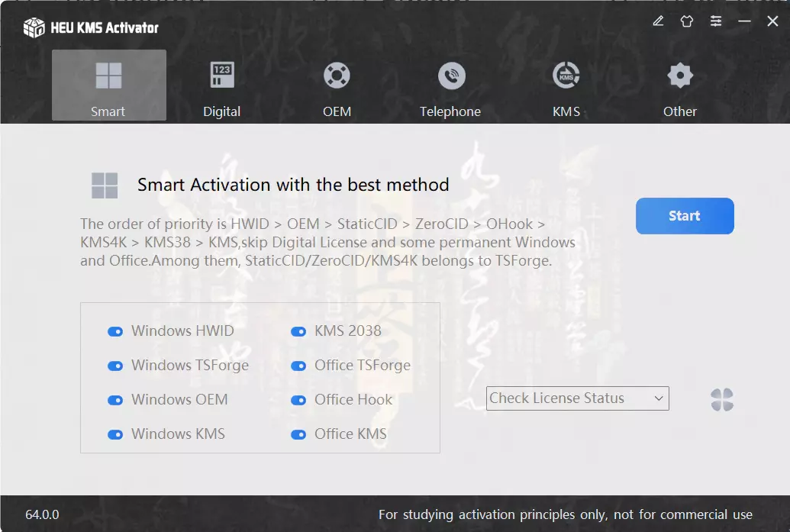Click the priority order description paragraph
The image size is (790, 532).
pos(327,242)
